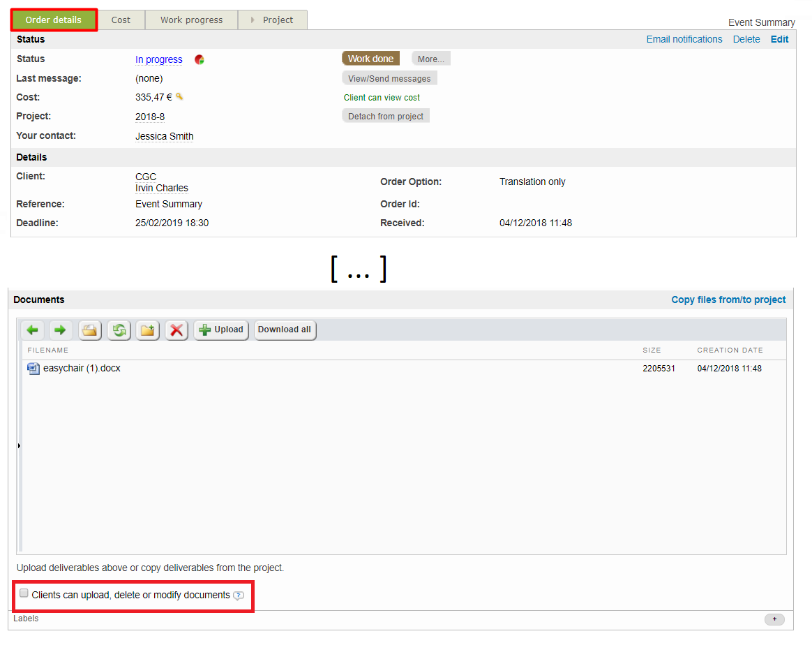Screen dimensions: 812x666
Task: Click the Copy files from/to project link
Action: tap(728, 300)
